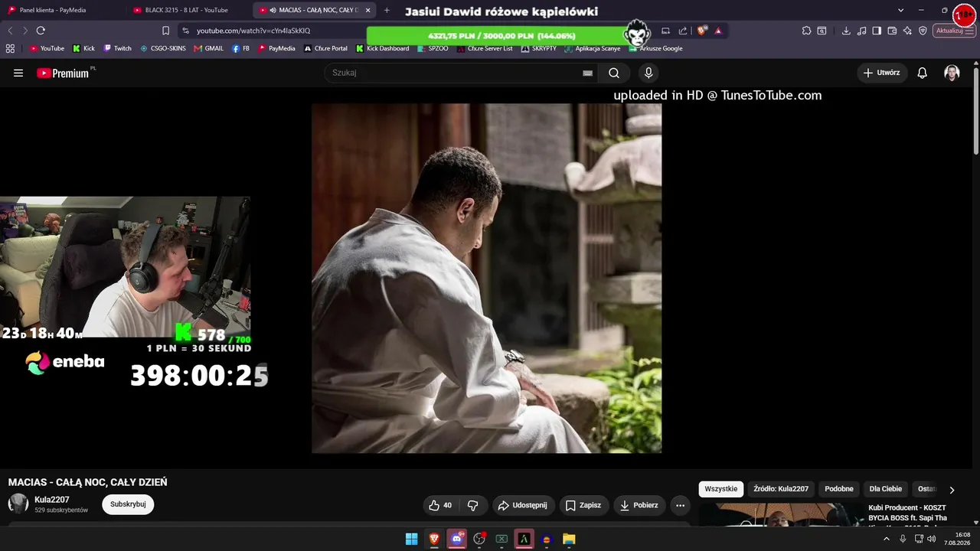
Task: View site information in address bar
Action: click(x=185, y=31)
